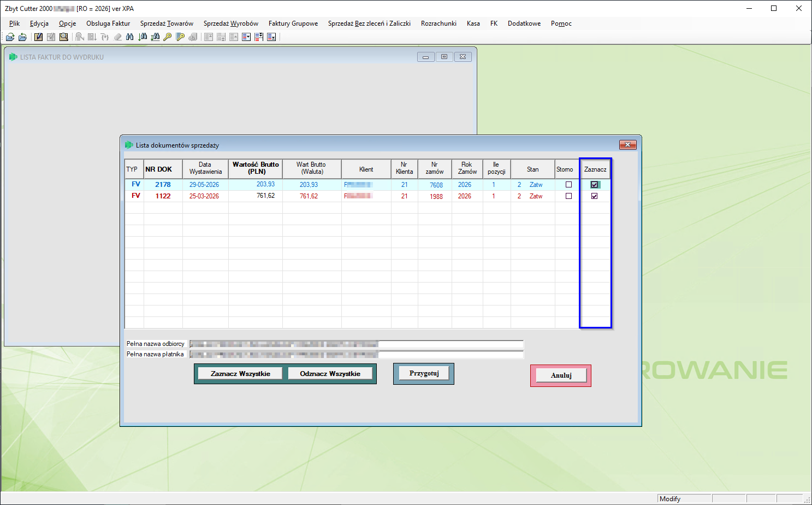Click the Zaznacz Wszystkie button
Screen dimensions: 812x505
point(240,374)
